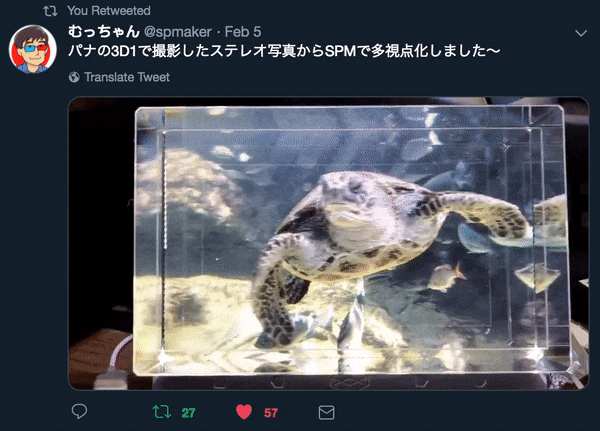Click the 27 retweet count

(x=188, y=413)
